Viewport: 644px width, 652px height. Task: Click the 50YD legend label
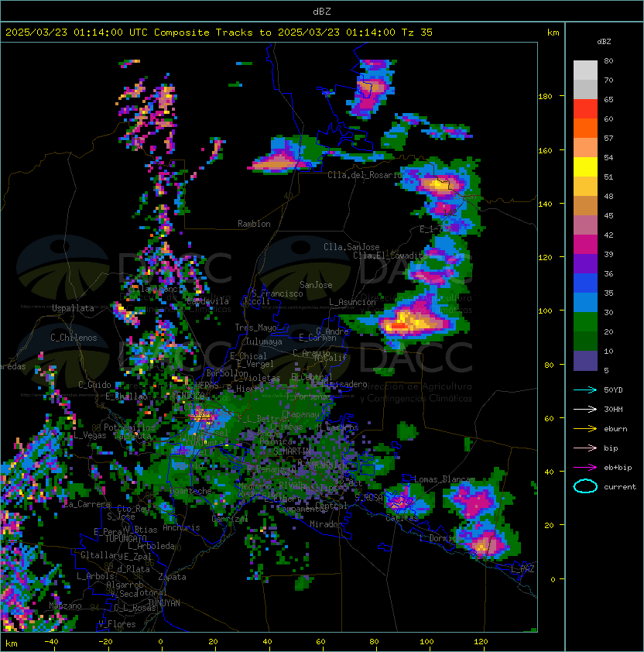pyautogui.click(x=613, y=390)
